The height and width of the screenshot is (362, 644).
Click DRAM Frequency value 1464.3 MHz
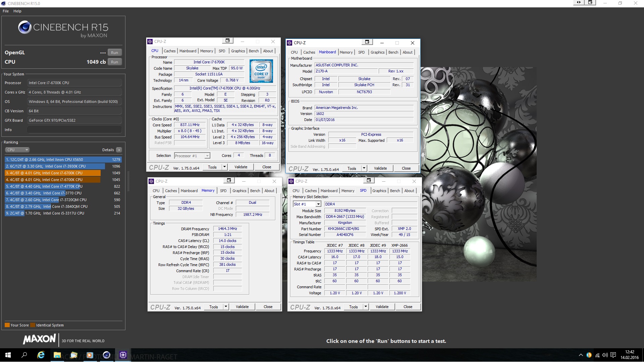click(227, 229)
